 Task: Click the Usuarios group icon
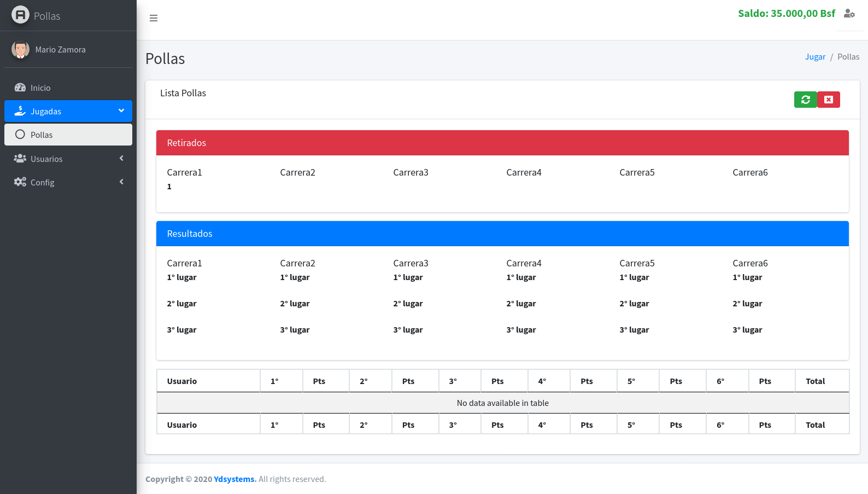pyautogui.click(x=20, y=159)
